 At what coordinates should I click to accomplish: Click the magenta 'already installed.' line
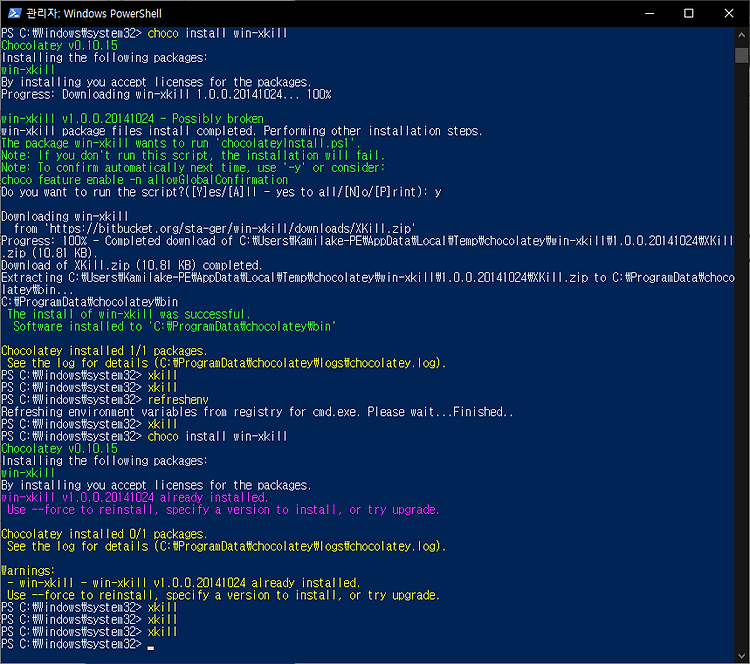pos(134,498)
